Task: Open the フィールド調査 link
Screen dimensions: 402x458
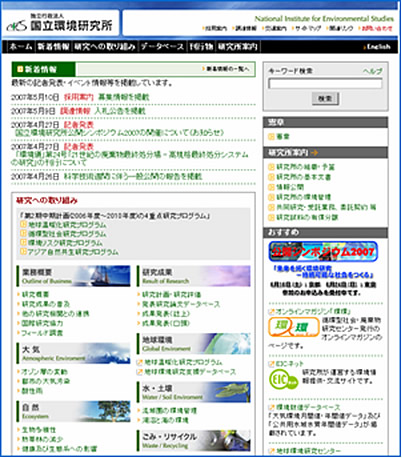Action: [42, 333]
